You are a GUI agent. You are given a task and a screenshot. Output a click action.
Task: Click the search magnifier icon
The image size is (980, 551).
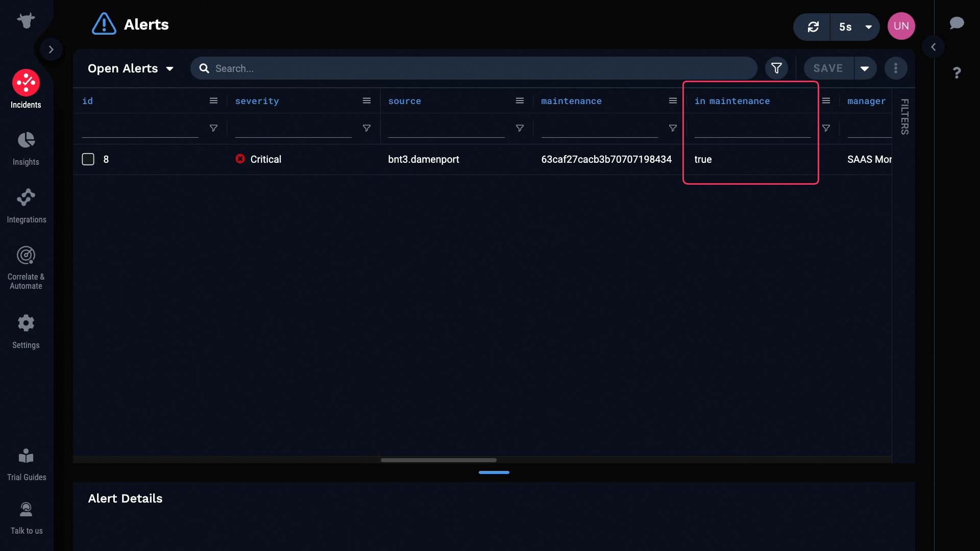click(204, 68)
